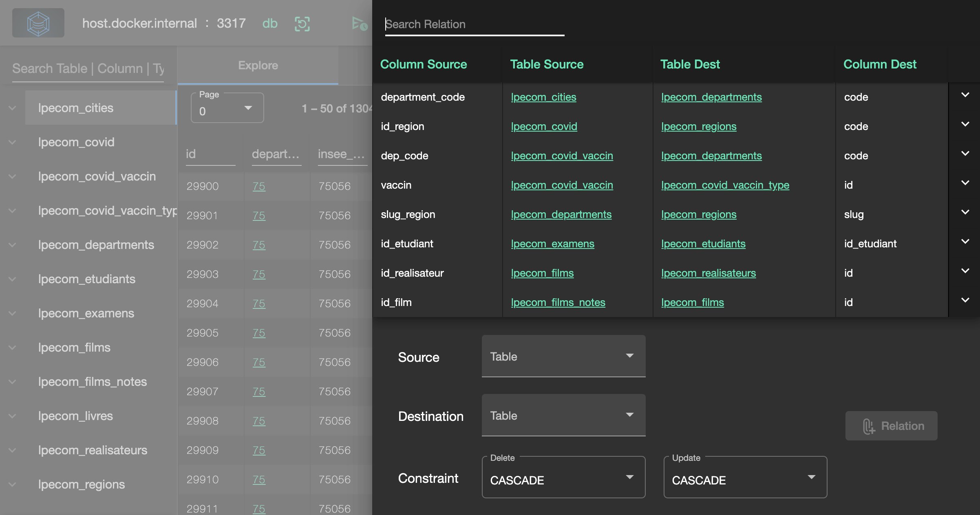Expand the lpecom_regions tree chevron

[12, 484]
